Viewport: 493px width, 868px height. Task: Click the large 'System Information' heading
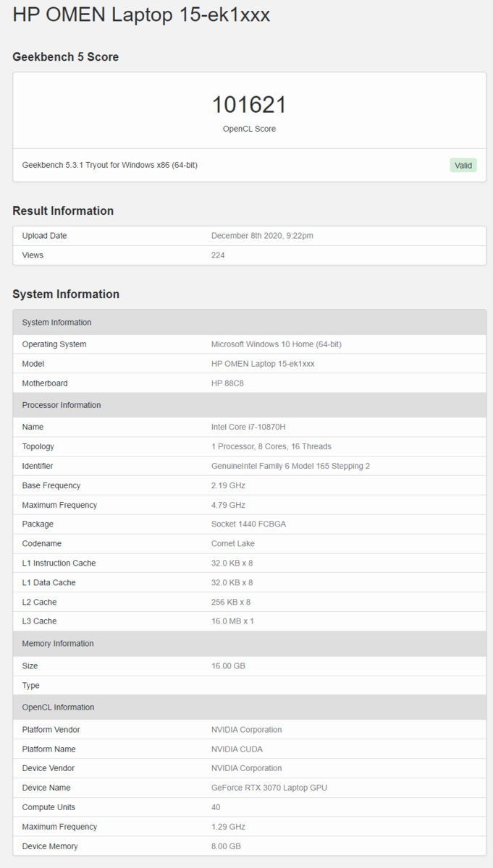coord(66,294)
